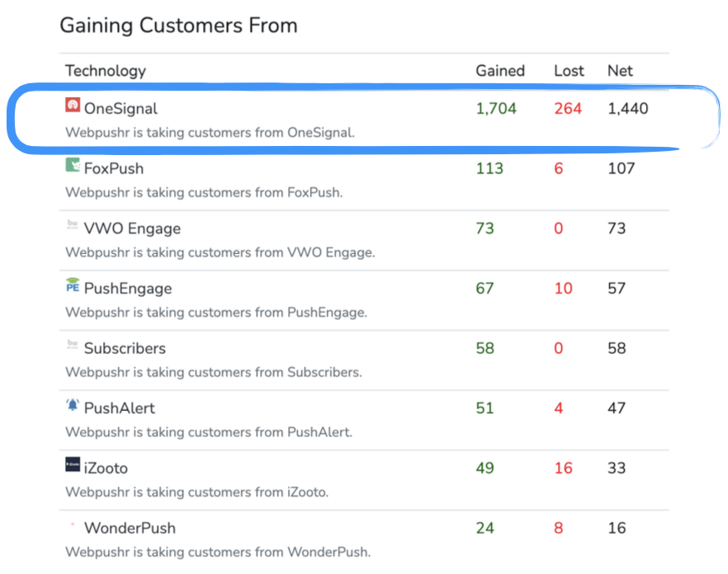Click the FoxPush logo icon
This screenshot has width=728, height=574.
(x=73, y=165)
